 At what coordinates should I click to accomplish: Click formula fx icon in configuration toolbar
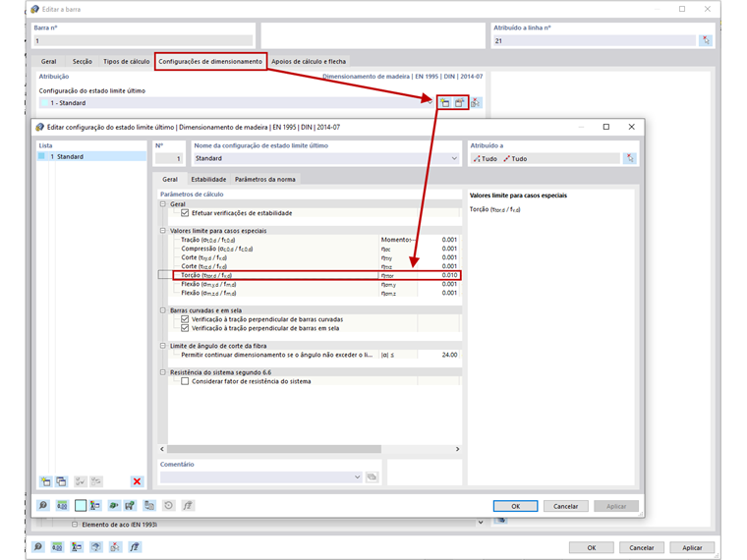pyautogui.click(x=188, y=505)
